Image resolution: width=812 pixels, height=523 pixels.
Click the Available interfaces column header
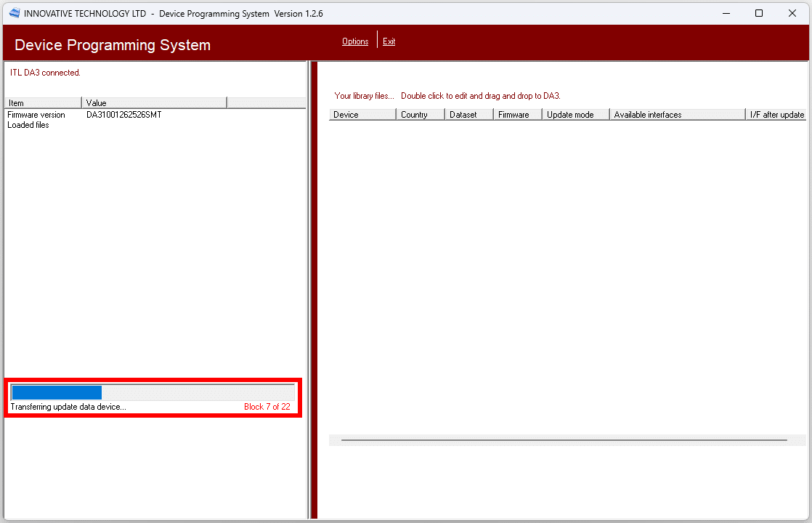(x=677, y=115)
